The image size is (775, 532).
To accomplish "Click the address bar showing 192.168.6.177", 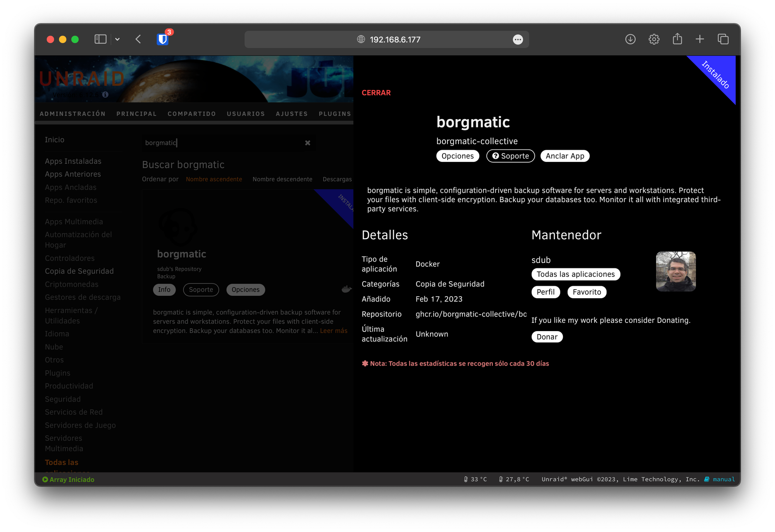I will coord(386,39).
